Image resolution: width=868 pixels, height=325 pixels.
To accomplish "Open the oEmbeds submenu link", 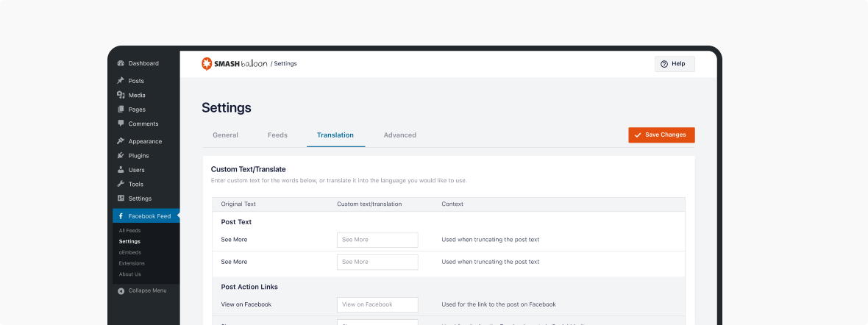I will [x=130, y=252].
